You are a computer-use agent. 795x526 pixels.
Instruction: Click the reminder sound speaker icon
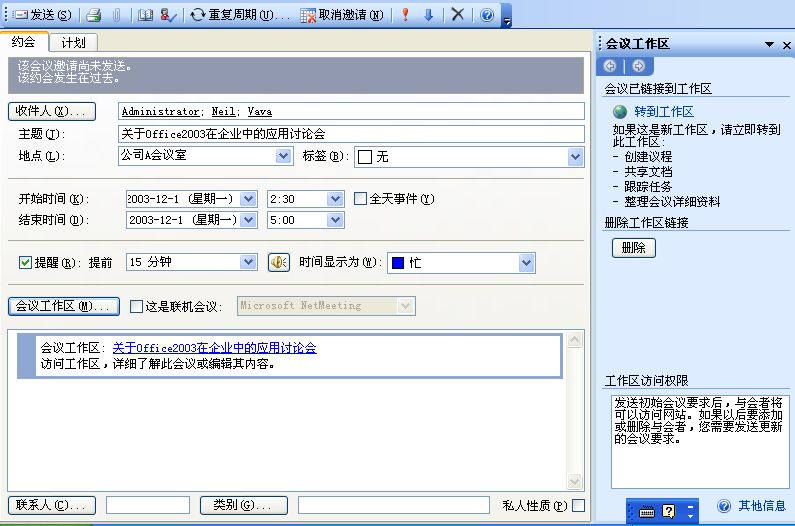coord(279,262)
